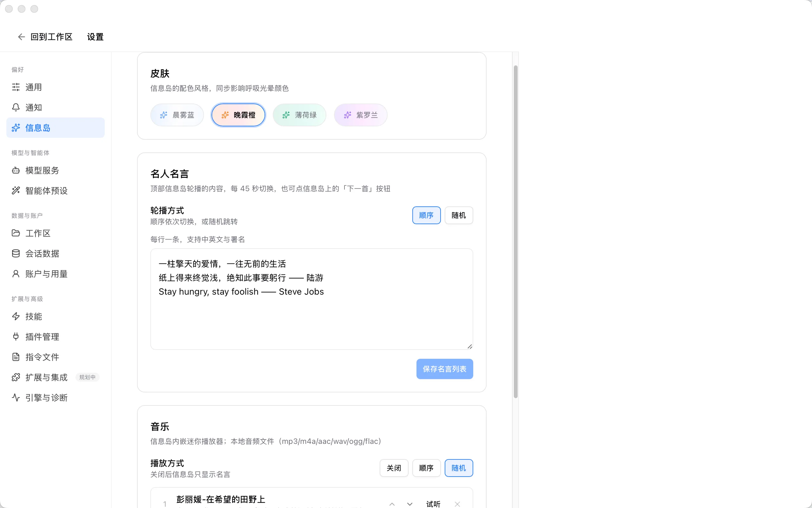
Task: Set music playback mode to 顺序
Action: (427, 468)
